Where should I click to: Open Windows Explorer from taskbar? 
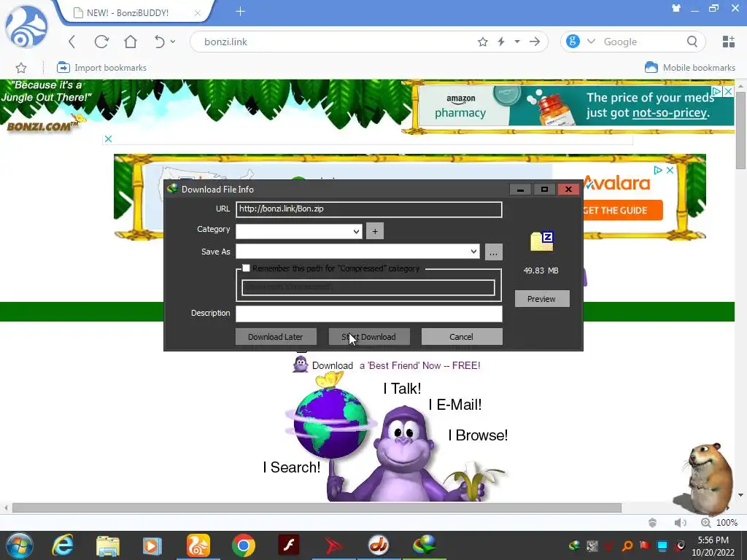click(x=108, y=545)
